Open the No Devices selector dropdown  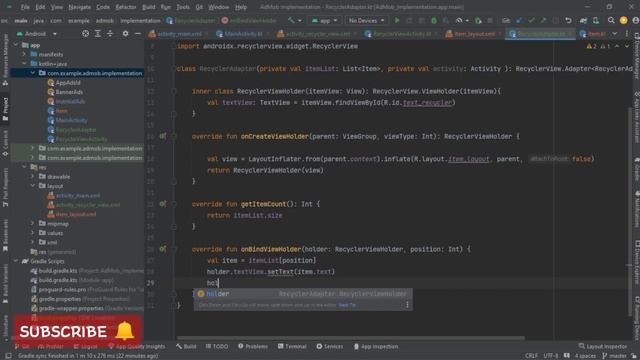pyautogui.click(x=366, y=20)
